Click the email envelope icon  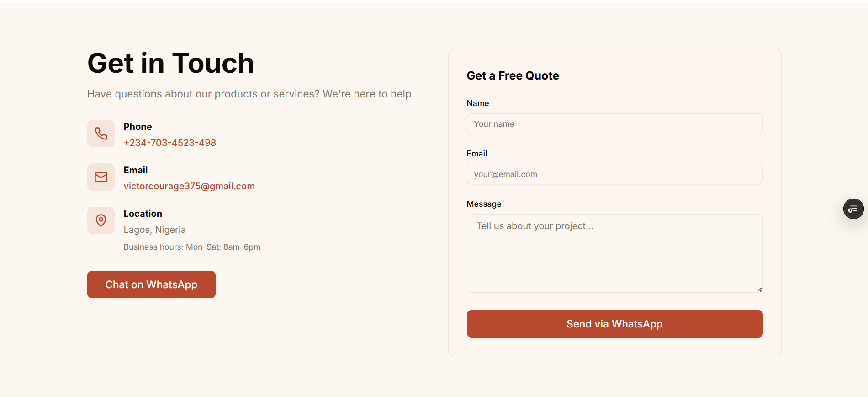click(x=101, y=177)
